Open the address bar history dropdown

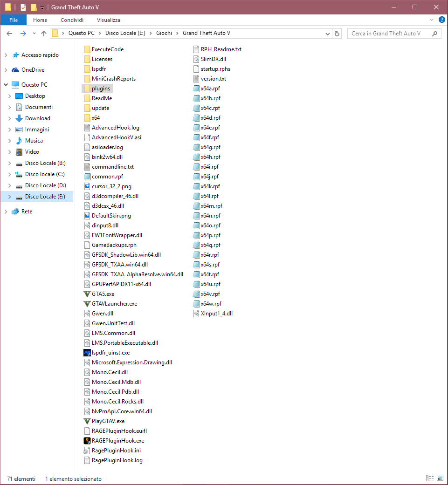coord(328,34)
